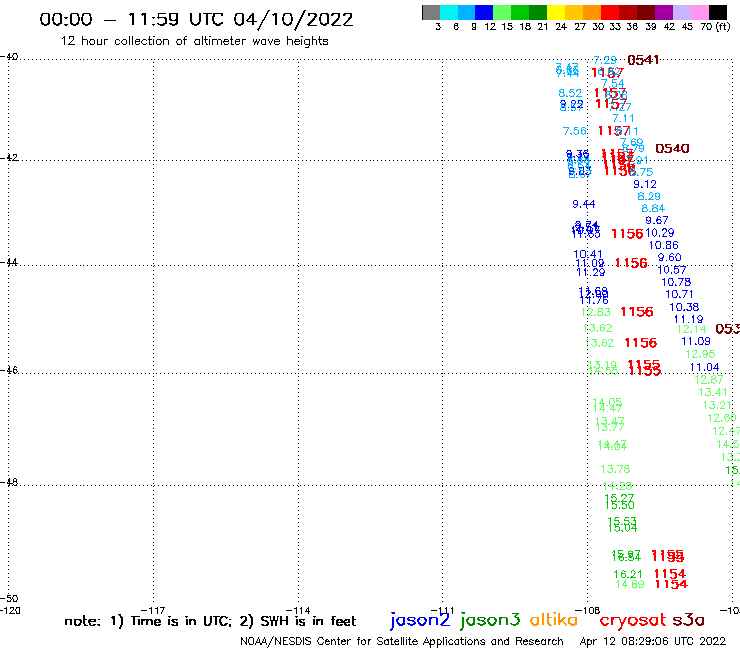Click the 'jason3' satellite legend label
Viewport: 740px width, 650px height.
pos(490,620)
